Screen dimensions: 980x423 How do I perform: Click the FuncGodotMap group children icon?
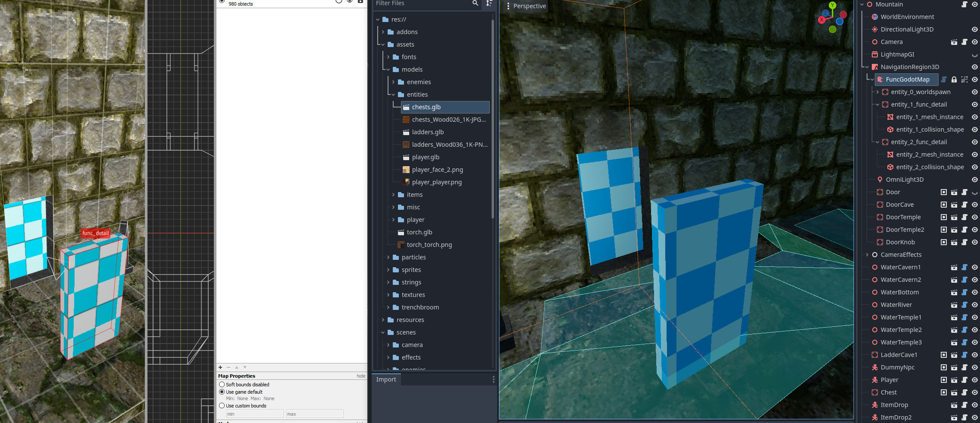(964, 79)
